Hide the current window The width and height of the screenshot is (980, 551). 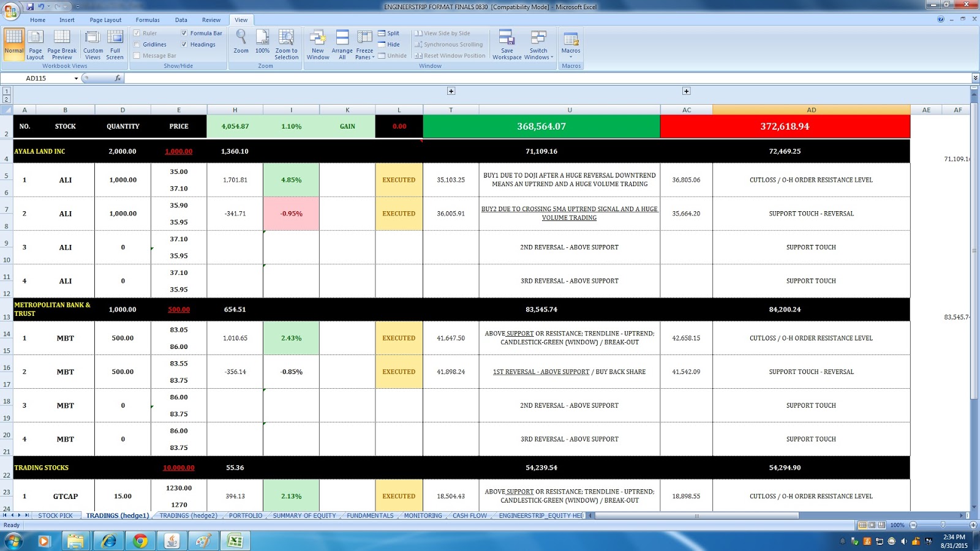[388, 44]
